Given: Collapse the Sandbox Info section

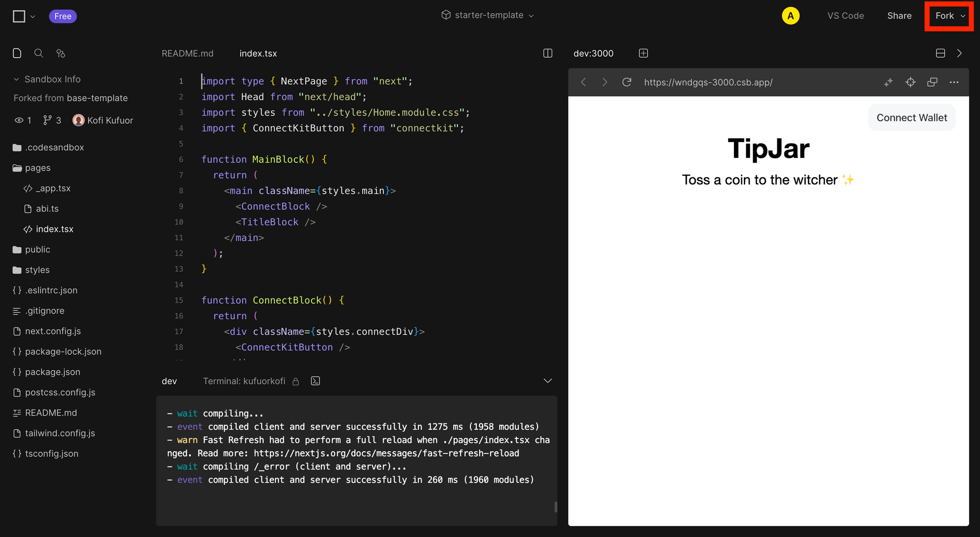Looking at the screenshot, I should tap(17, 79).
